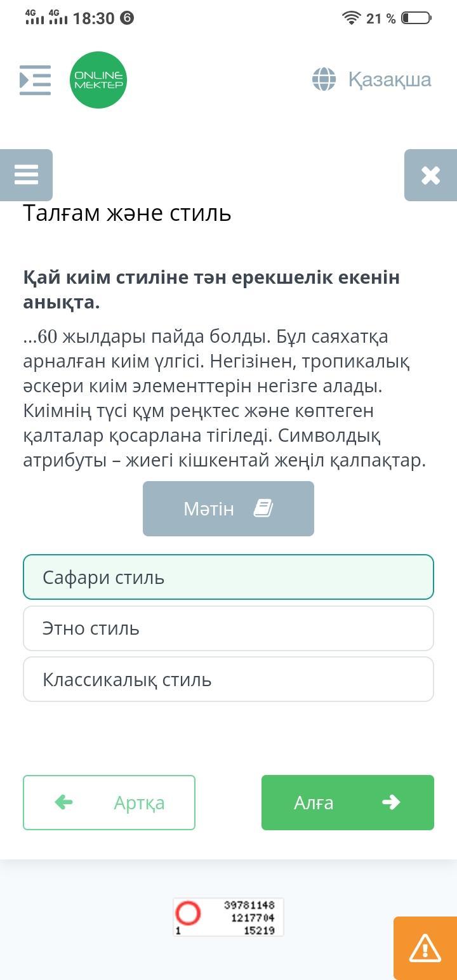Open the Мәтін text button
457x980 pixels.
pyautogui.click(x=228, y=508)
